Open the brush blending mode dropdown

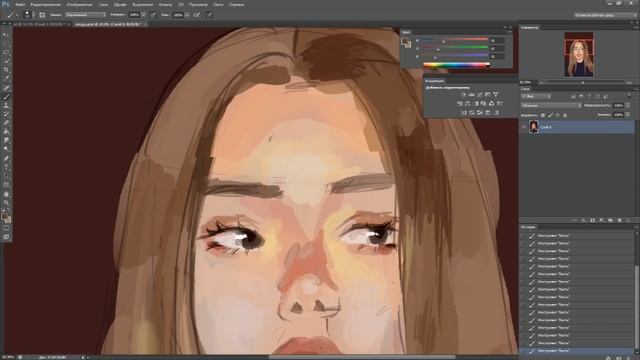point(85,15)
